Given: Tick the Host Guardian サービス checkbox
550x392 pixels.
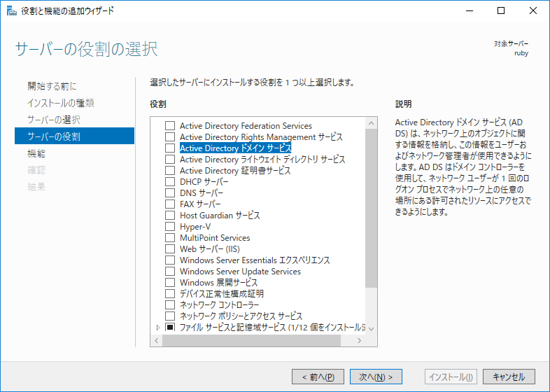Looking at the screenshot, I should pyautogui.click(x=170, y=216).
